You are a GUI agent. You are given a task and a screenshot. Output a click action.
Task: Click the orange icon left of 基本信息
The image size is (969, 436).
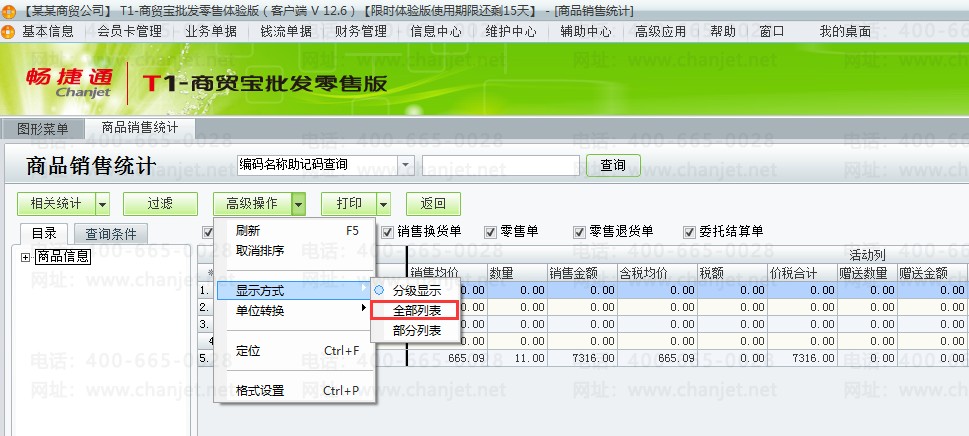7,32
